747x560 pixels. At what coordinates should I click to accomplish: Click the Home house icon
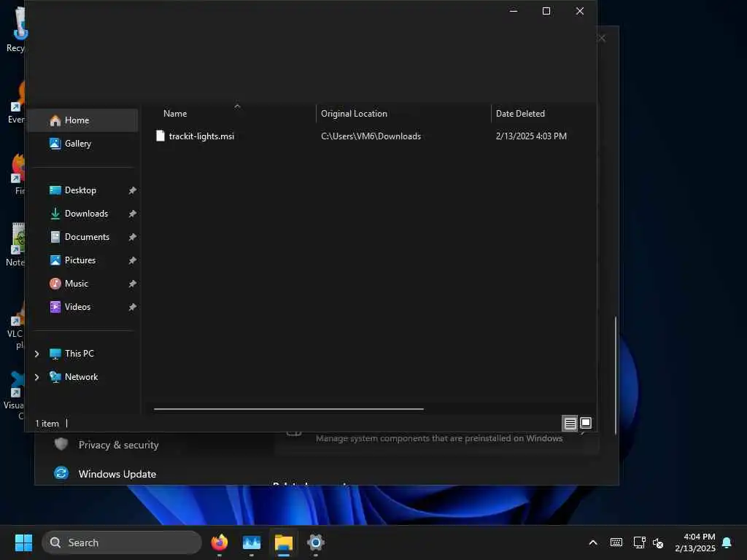click(55, 120)
